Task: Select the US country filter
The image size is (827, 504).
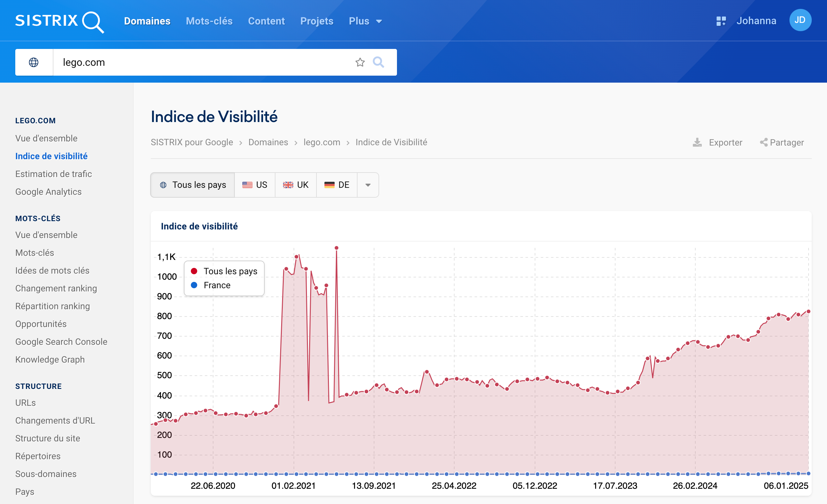Action: [x=255, y=185]
